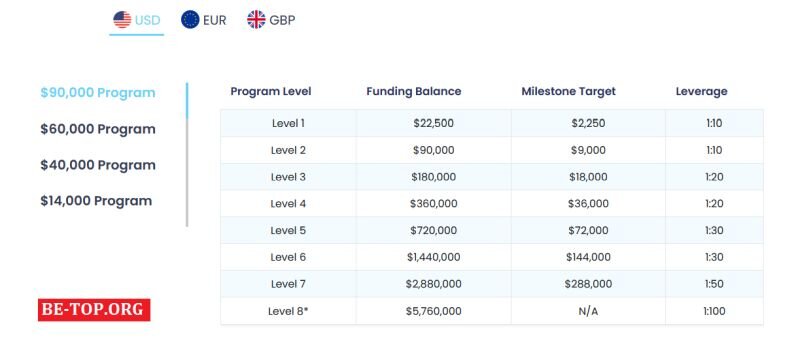Select the $90,000 Program
This screenshot has height=360, width=800.
[x=98, y=93]
